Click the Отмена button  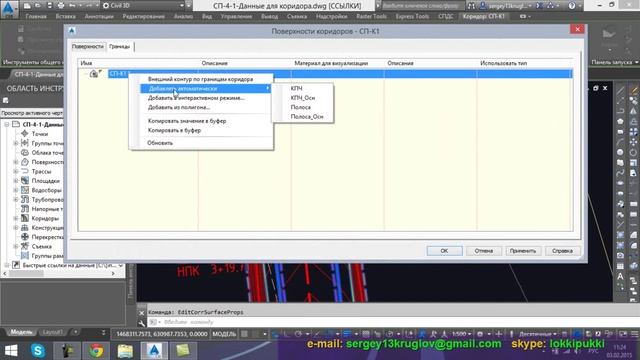pyautogui.click(x=484, y=251)
